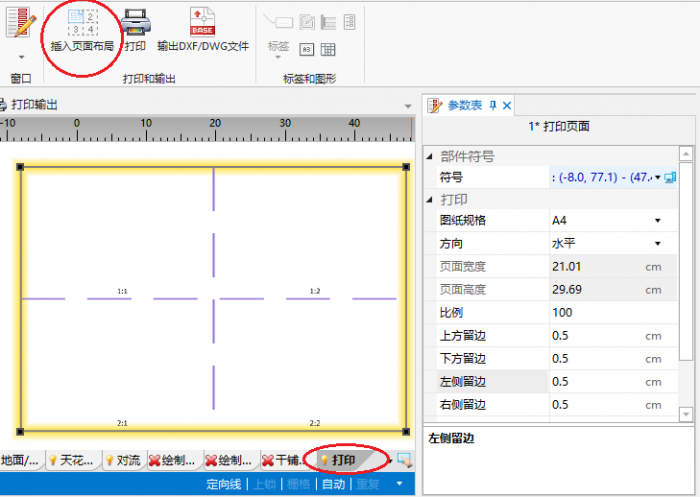Collapse the 部件符号 section
Viewport: 700px width, 497px height.
430,157
